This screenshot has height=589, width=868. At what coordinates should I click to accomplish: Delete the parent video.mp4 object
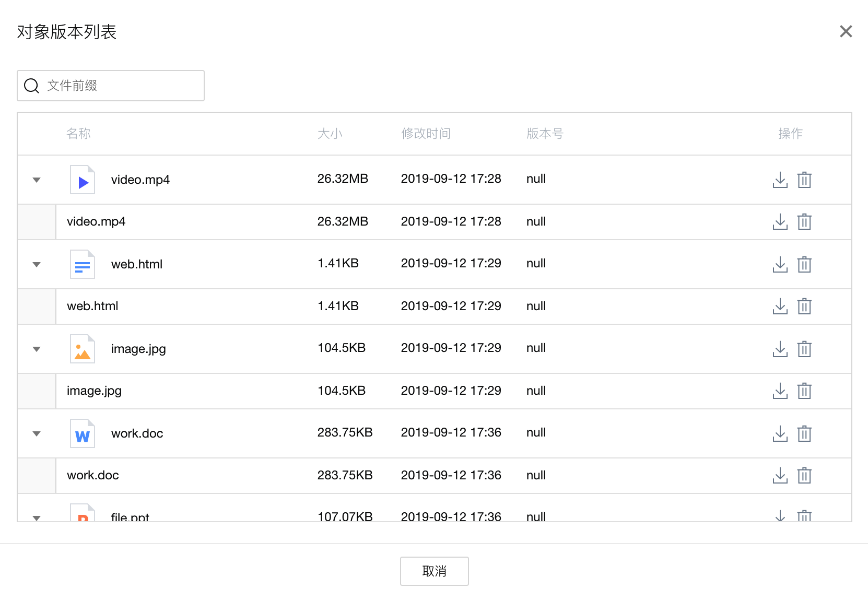804,180
